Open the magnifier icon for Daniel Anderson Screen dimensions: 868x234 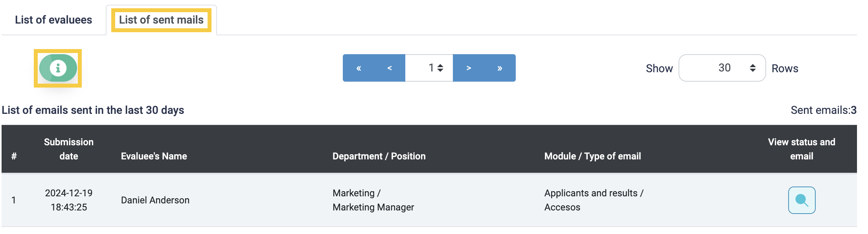tap(802, 200)
